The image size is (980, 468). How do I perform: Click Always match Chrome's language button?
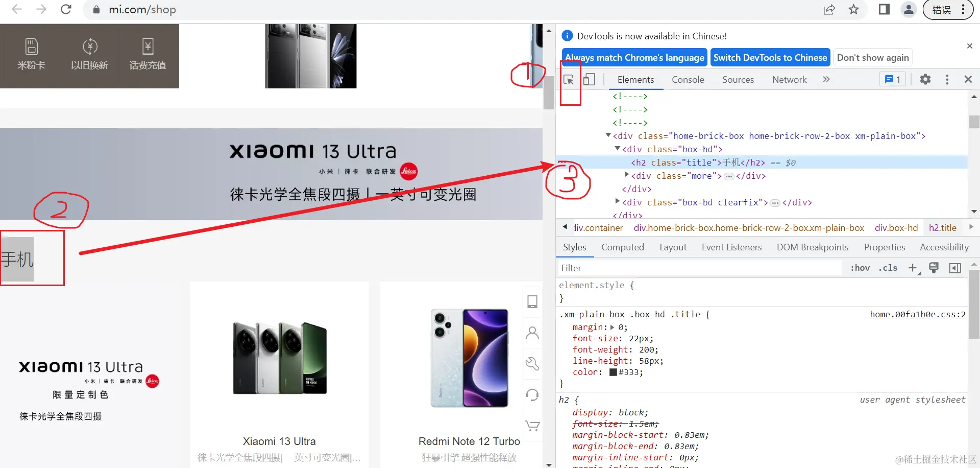pos(634,58)
